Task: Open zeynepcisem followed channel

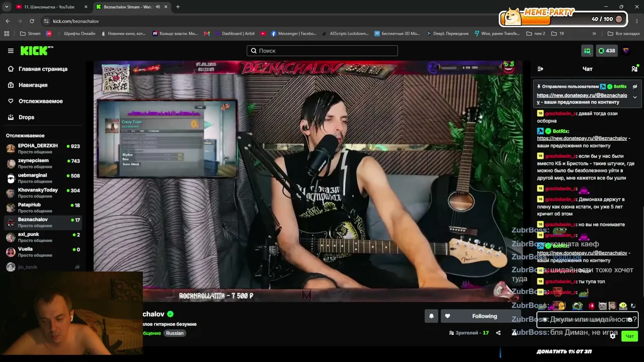Action: 43,163
